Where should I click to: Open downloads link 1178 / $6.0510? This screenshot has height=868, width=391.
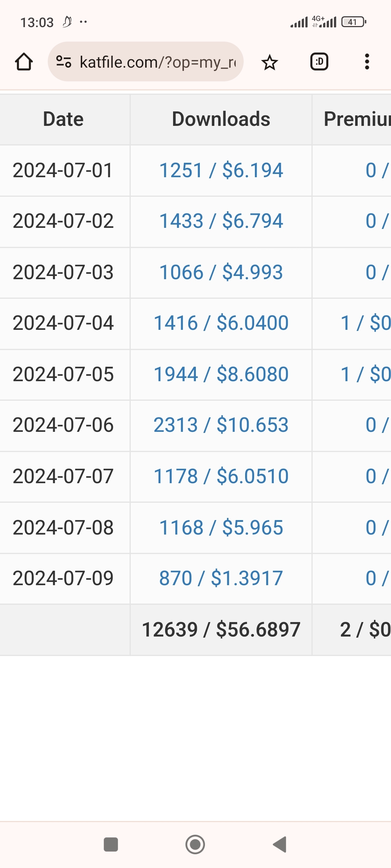point(221,476)
